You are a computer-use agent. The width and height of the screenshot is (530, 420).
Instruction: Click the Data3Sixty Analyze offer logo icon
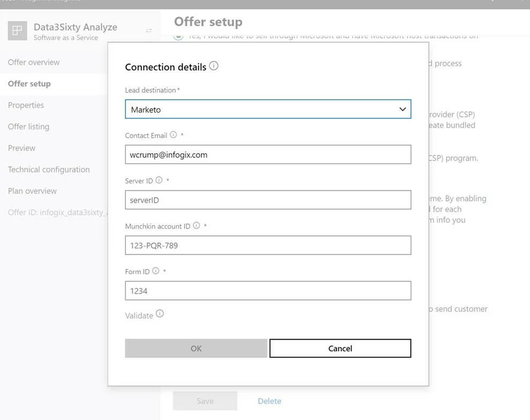coord(17,31)
